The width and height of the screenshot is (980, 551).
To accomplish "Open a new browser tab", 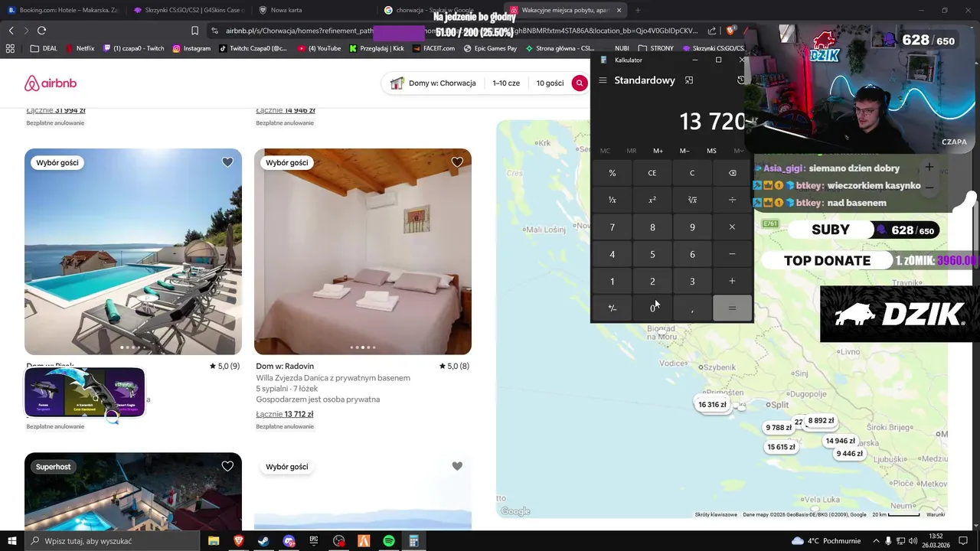I will (638, 10).
